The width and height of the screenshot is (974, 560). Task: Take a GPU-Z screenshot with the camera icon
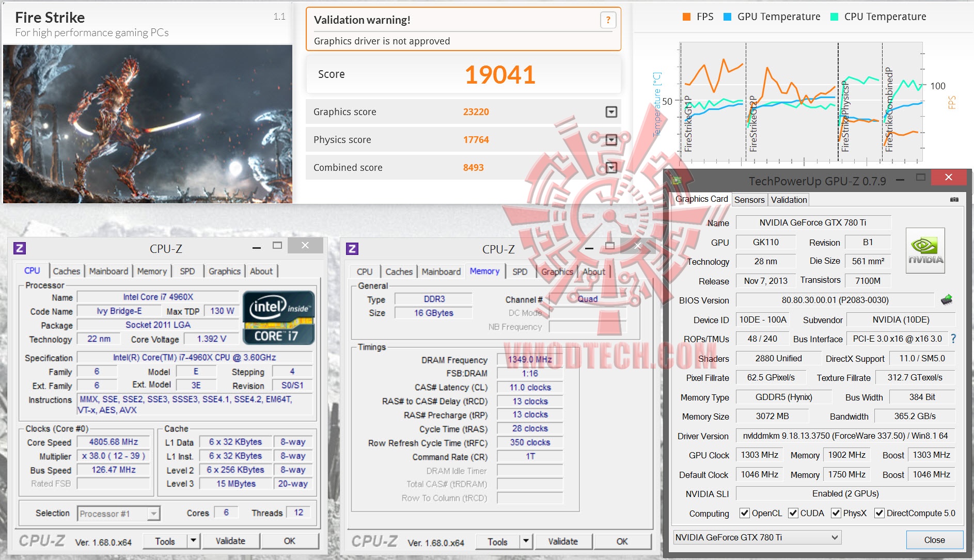pyautogui.click(x=954, y=199)
